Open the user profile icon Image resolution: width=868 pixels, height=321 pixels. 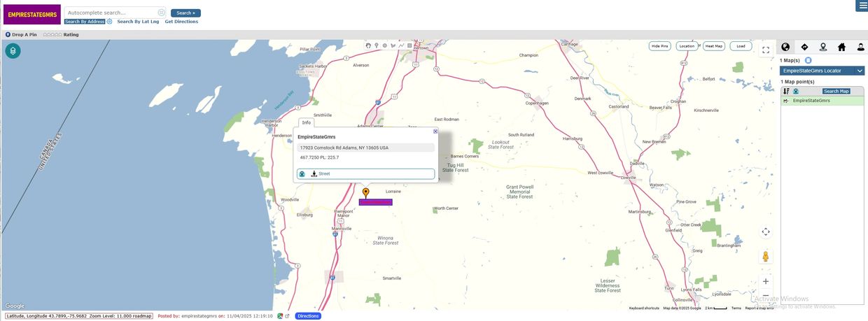[860, 47]
